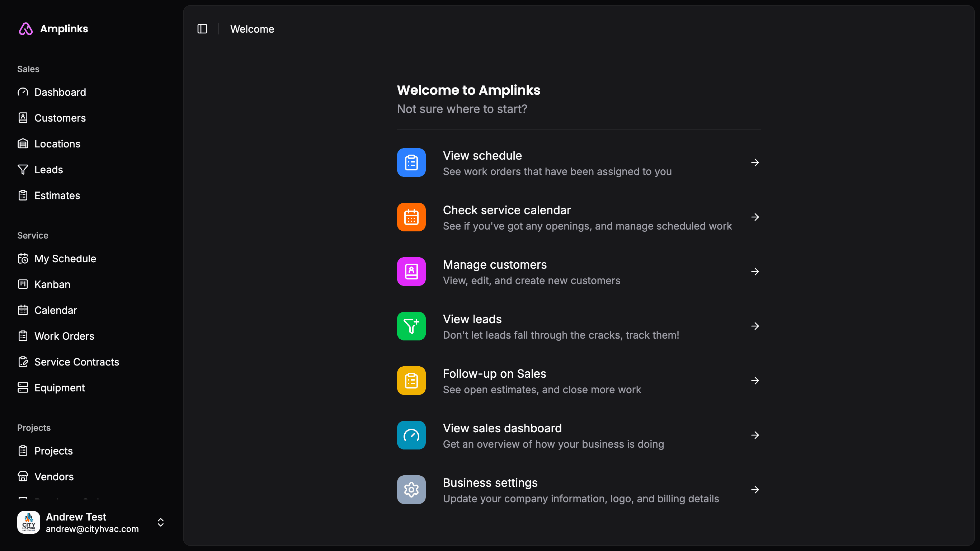Open Service Contracts in sidebar

[x=76, y=362]
